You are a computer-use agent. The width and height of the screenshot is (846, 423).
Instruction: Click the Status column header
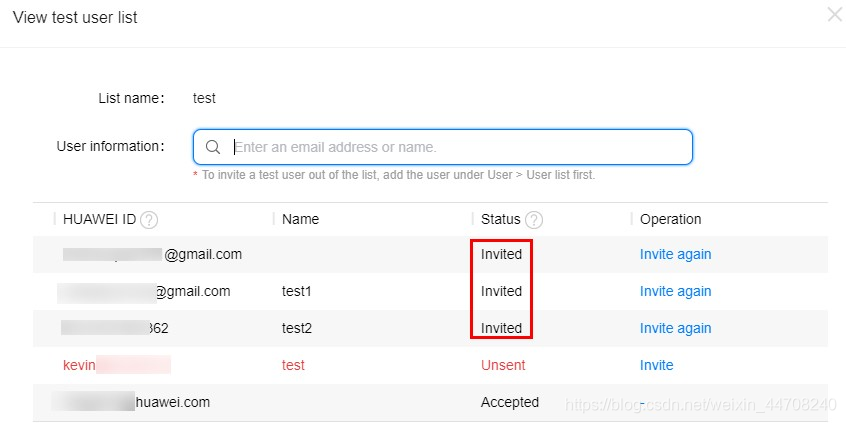click(501, 220)
